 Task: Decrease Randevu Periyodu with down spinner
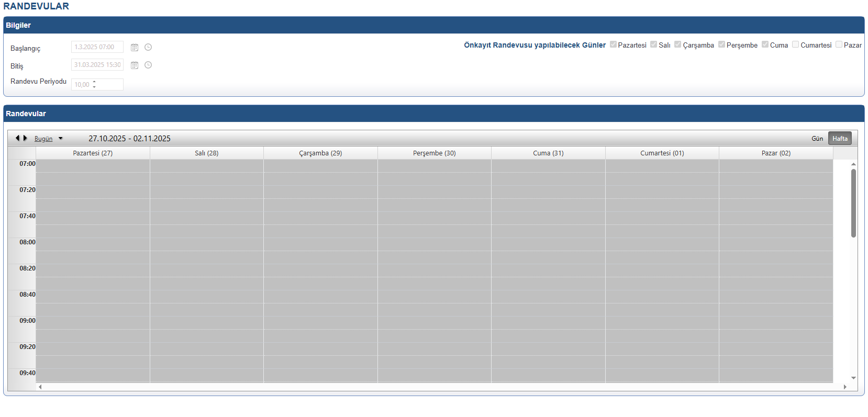94,87
